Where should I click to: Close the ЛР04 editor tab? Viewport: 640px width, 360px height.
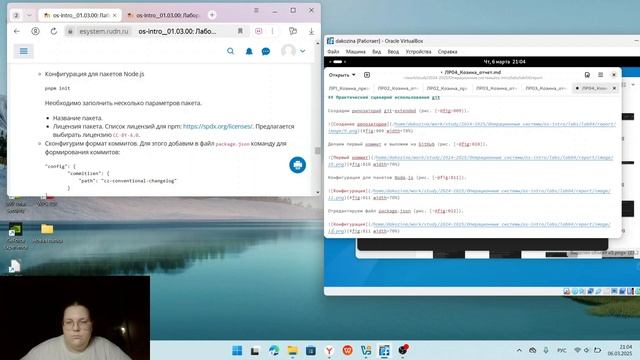pos(614,88)
